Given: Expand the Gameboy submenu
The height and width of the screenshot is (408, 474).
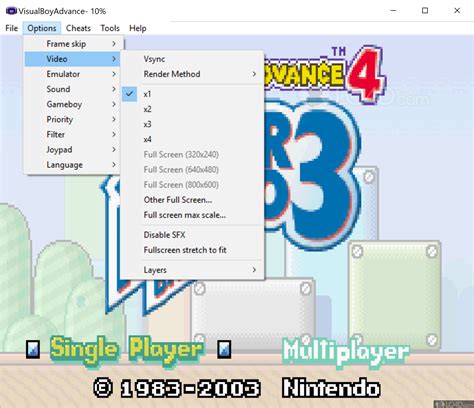Looking at the screenshot, I should 72,104.
